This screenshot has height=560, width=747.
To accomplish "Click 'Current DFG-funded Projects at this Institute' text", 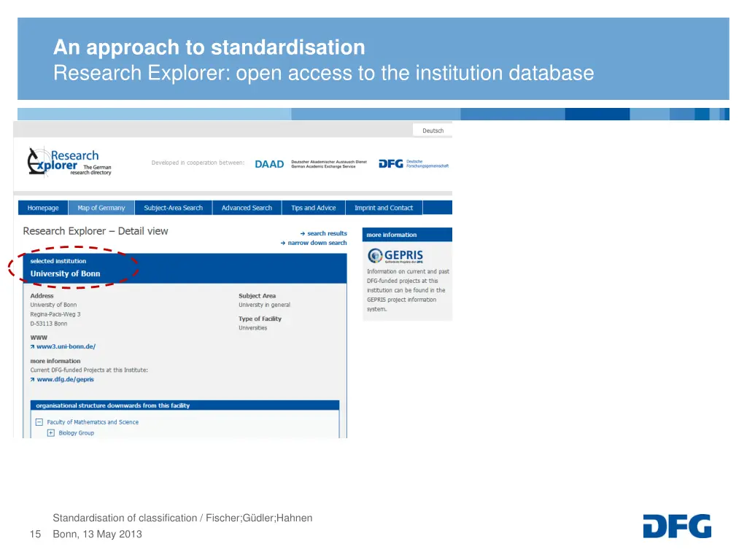I will point(89,370).
